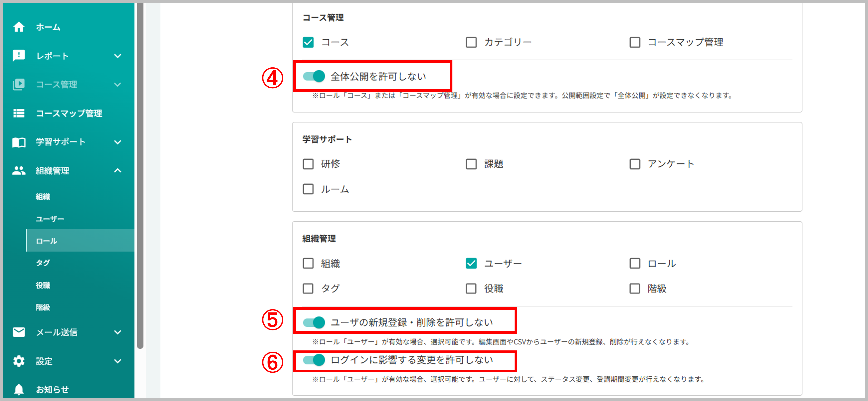
Task: Toggle off 全体公開を許可しない switch
Action: (314, 76)
